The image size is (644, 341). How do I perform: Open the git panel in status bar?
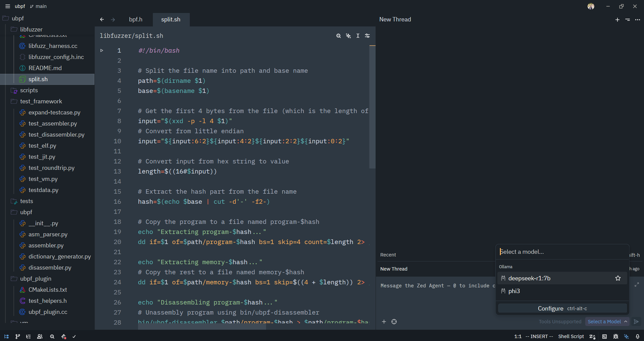click(x=18, y=336)
